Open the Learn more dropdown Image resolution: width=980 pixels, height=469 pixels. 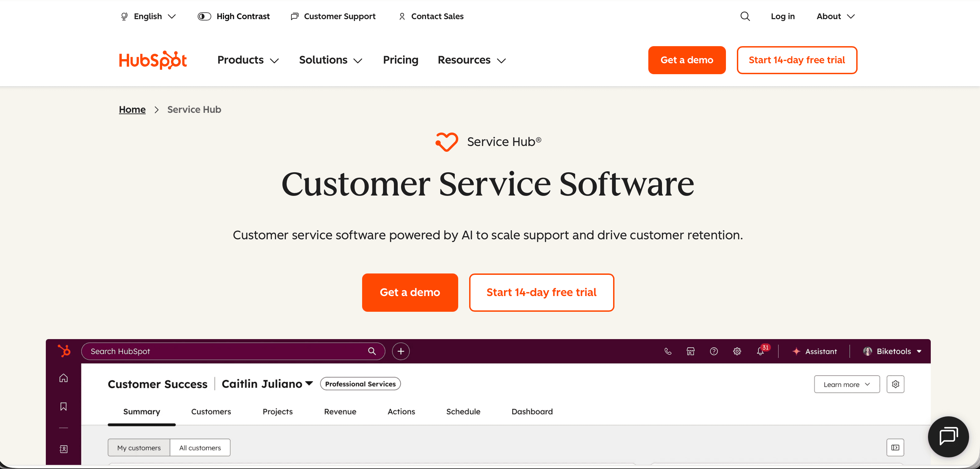(847, 384)
